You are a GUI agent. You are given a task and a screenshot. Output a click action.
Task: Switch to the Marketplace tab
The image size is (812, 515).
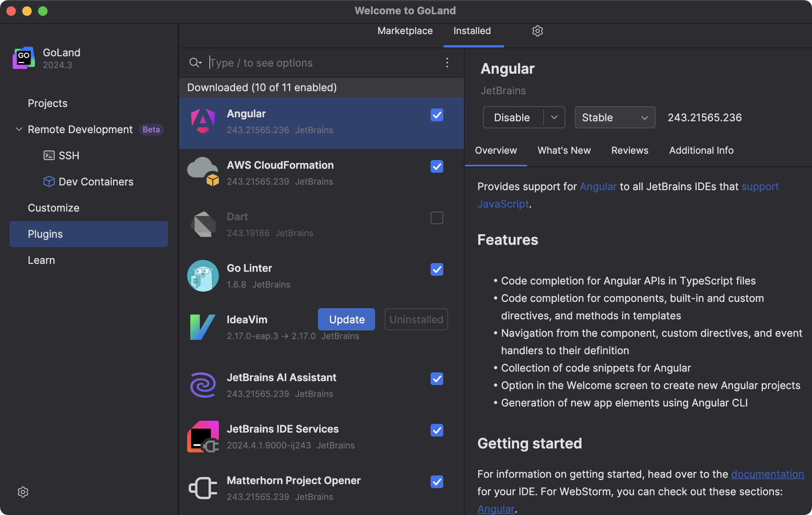(x=405, y=31)
